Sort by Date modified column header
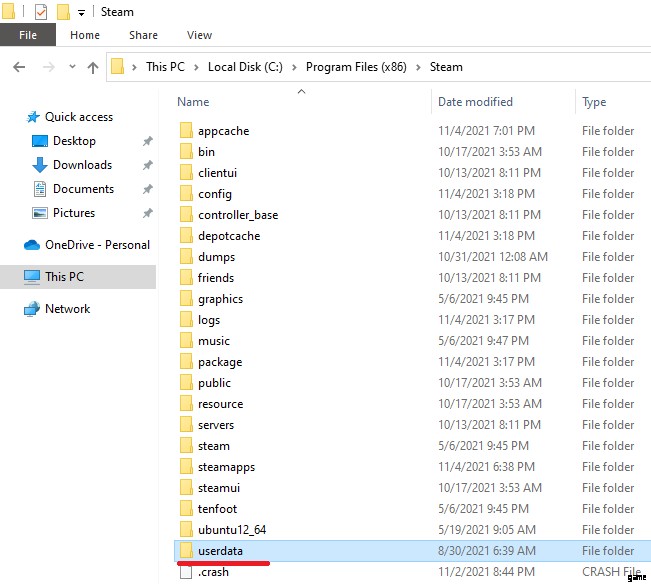 (x=474, y=102)
